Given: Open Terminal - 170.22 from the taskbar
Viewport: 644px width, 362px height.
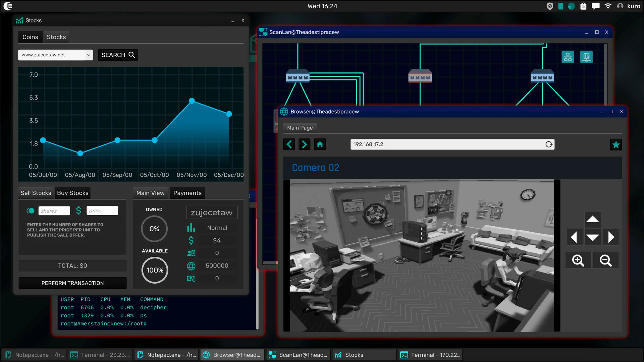Looking at the screenshot, I should click(430, 355).
